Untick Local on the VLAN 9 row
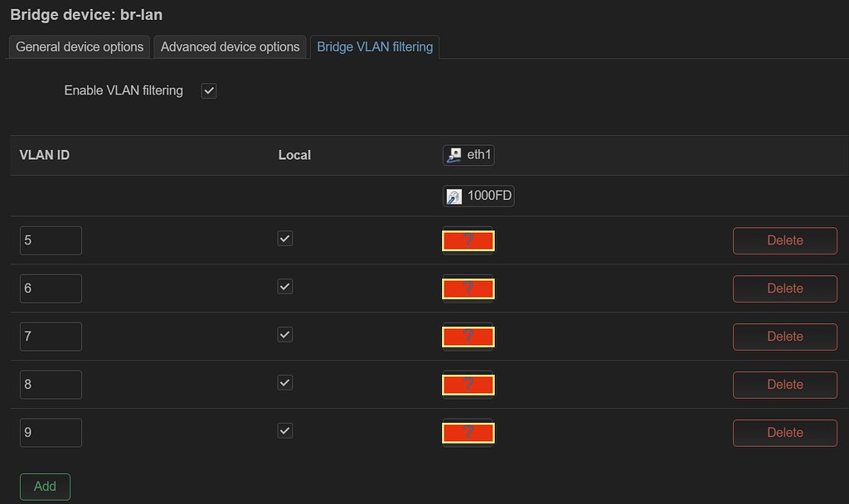Viewport: 849px width, 504px height. pos(285,431)
